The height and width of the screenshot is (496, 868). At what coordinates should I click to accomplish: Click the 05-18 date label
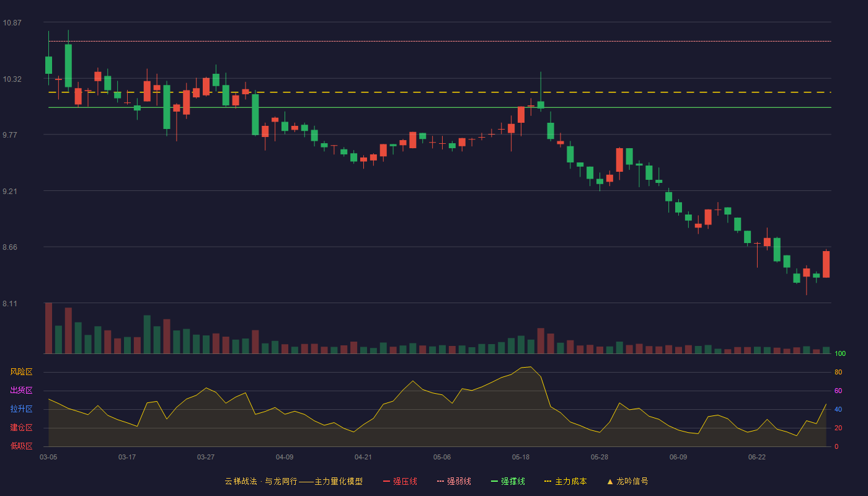point(521,457)
